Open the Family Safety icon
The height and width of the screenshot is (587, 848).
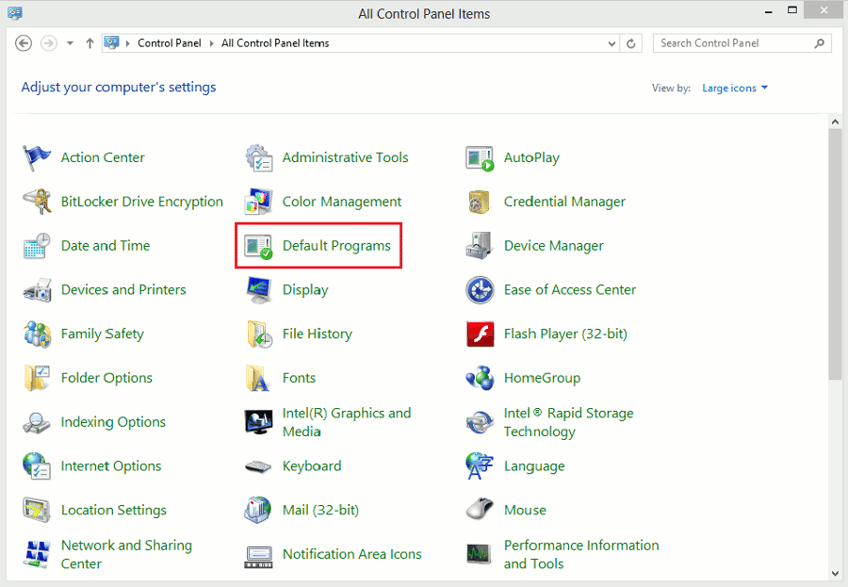(x=36, y=334)
